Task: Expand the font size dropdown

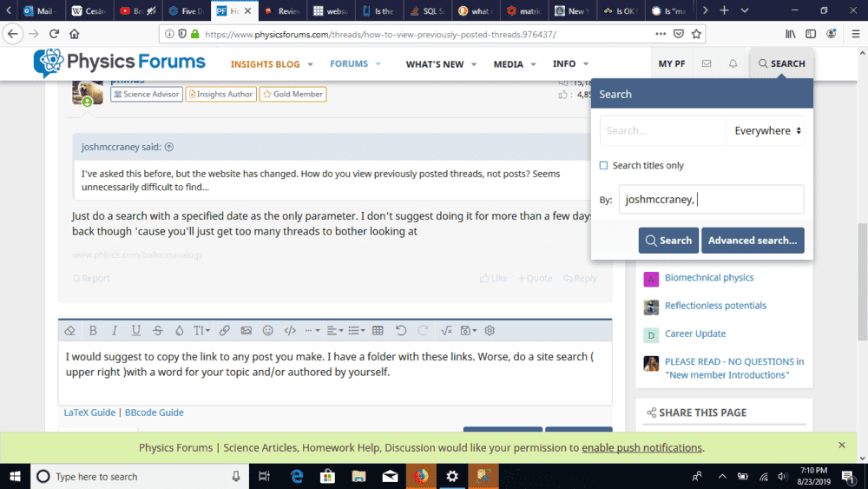Action: [201, 331]
